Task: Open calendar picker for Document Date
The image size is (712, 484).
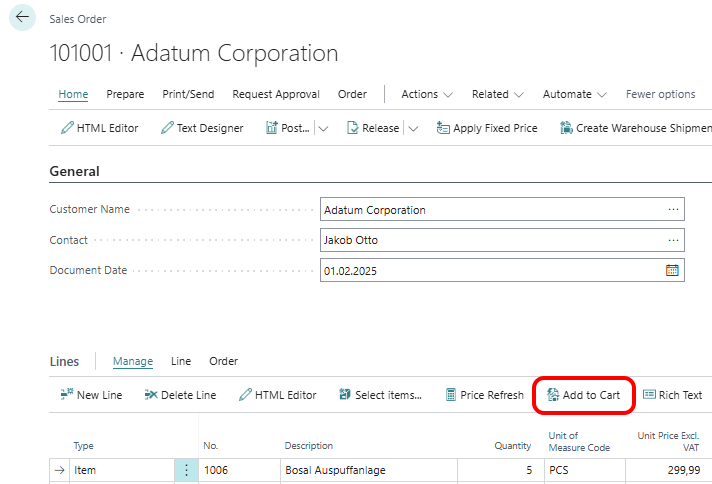Action: (x=672, y=271)
